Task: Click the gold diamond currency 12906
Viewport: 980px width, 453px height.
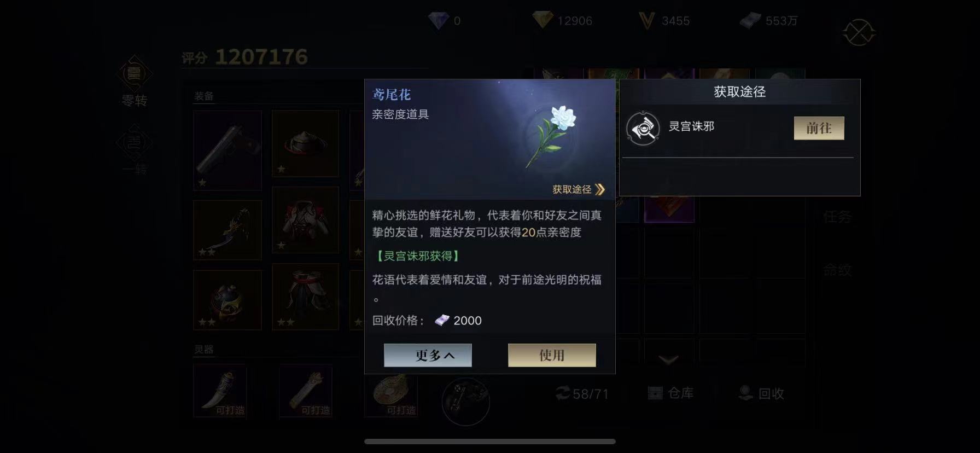Action: coord(563,21)
